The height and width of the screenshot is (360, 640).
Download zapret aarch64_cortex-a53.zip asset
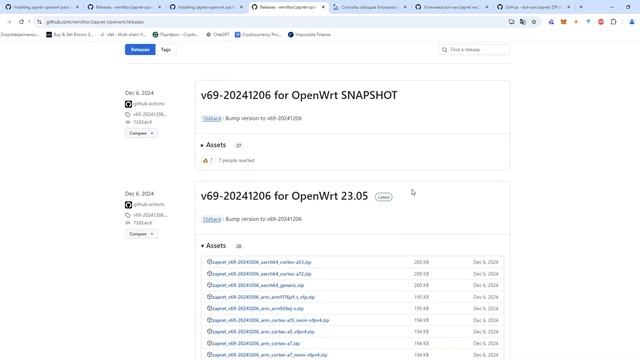[x=262, y=262]
